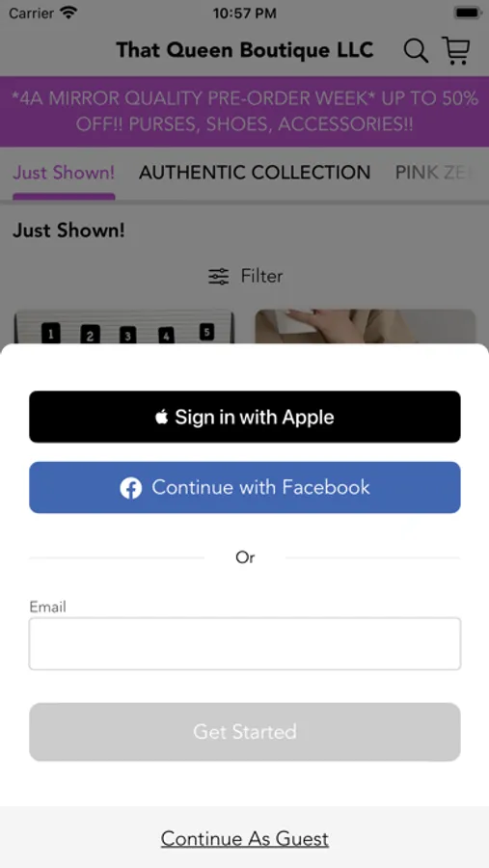The image size is (489, 868).
Task: Click the Apple logo on sign-in button
Action: point(162,417)
